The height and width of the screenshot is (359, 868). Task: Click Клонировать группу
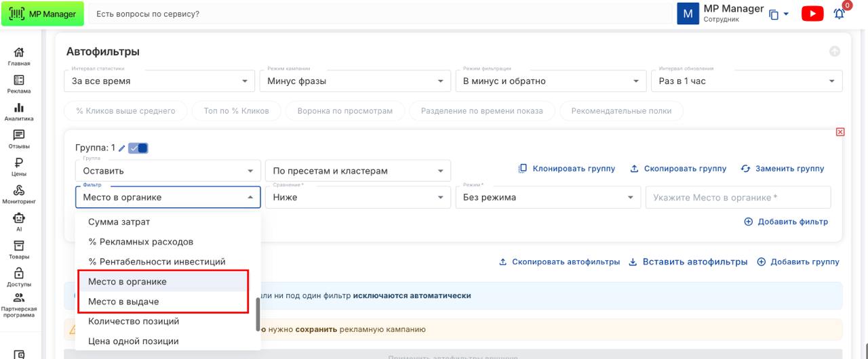click(x=567, y=168)
